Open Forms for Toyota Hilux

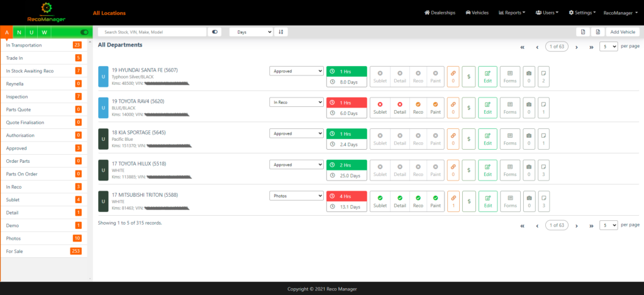pyautogui.click(x=509, y=170)
